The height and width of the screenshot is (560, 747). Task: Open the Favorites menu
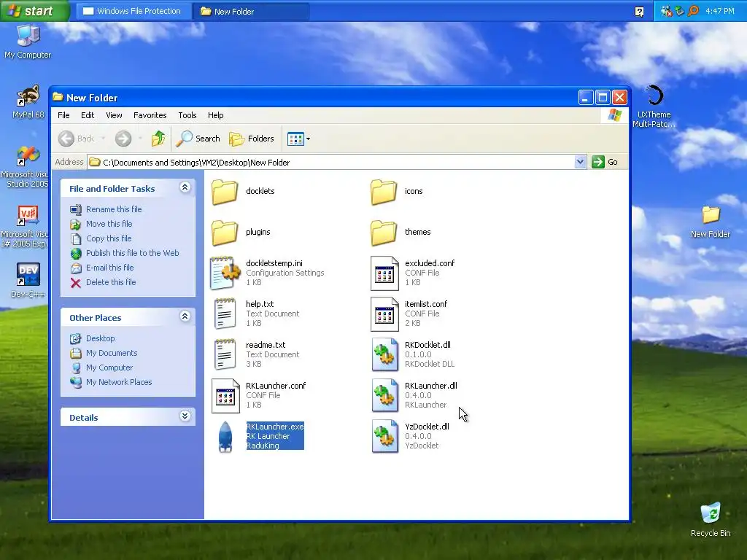pyautogui.click(x=150, y=115)
